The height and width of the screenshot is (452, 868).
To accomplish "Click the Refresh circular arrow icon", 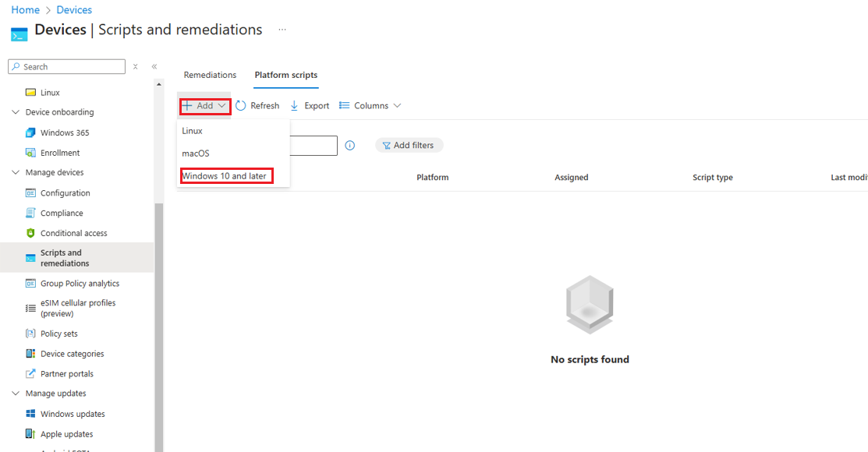I will tap(241, 106).
